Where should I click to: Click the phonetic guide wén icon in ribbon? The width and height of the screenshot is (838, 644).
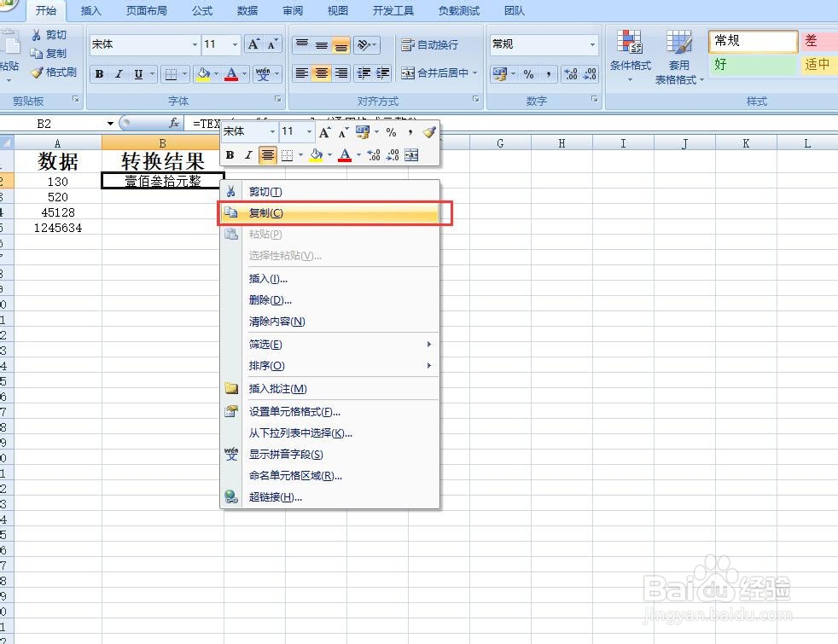tap(263, 73)
